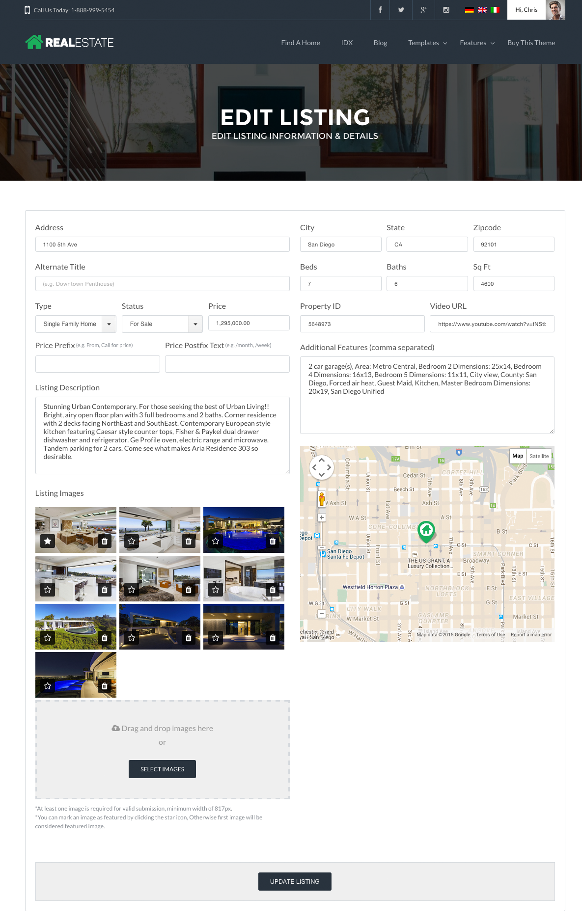Click the green home marker on the map

(x=426, y=530)
